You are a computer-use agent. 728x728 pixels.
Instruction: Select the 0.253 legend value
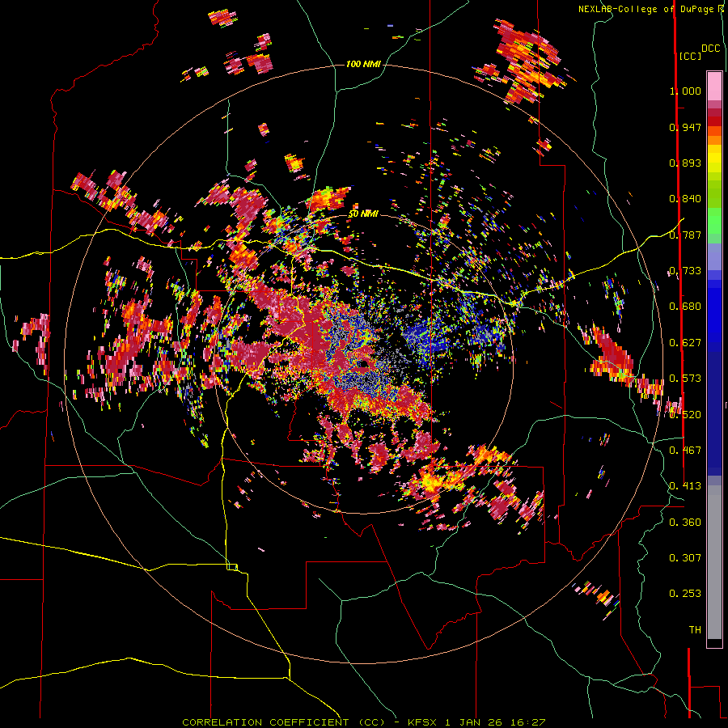[685, 594]
